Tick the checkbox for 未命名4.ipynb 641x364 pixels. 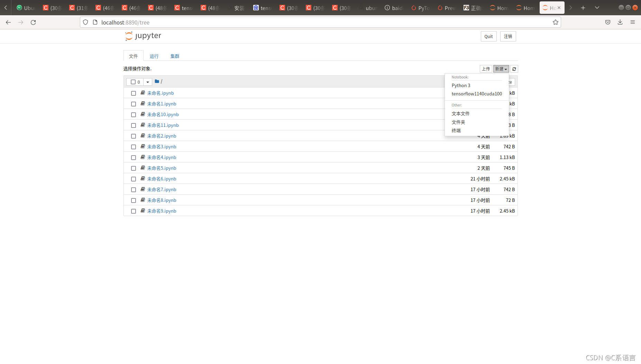pos(134,158)
